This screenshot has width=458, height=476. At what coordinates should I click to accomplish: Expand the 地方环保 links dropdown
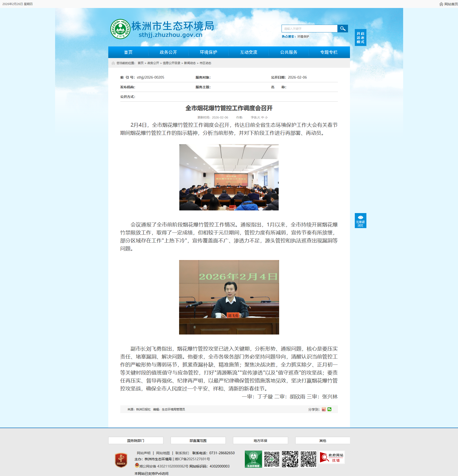pyautogui.click(x=260, y=440)
